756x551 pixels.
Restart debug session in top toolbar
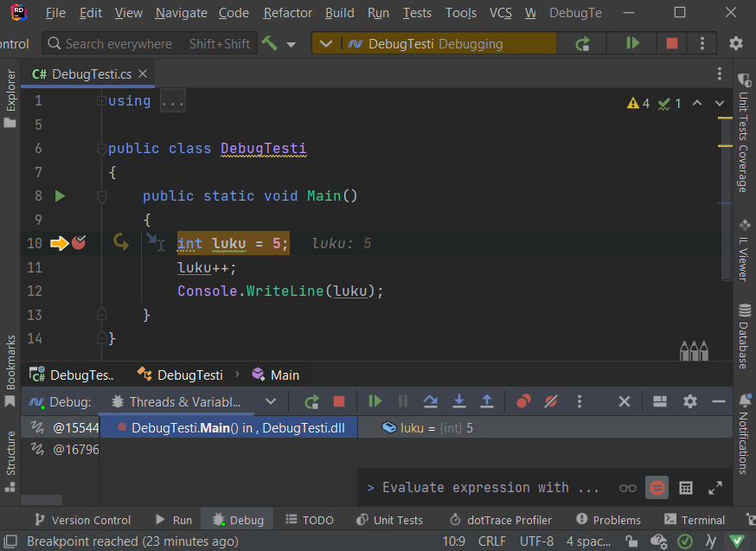(x=583, y=43)
